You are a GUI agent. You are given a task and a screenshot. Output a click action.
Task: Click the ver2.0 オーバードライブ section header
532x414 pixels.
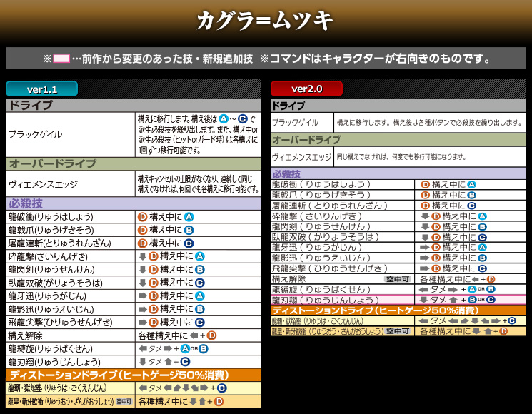398,140
